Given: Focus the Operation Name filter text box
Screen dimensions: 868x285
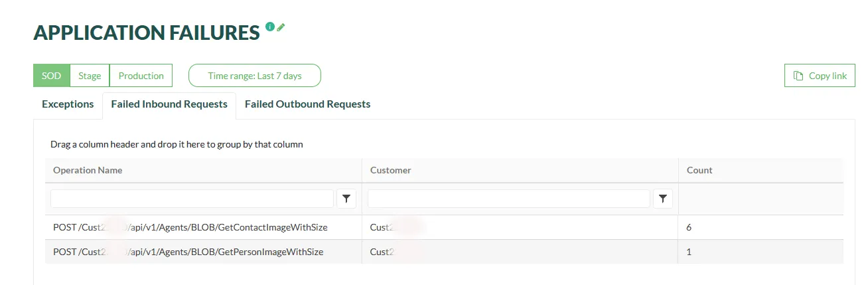Looking at the screenshot, I should pos(192,199).
